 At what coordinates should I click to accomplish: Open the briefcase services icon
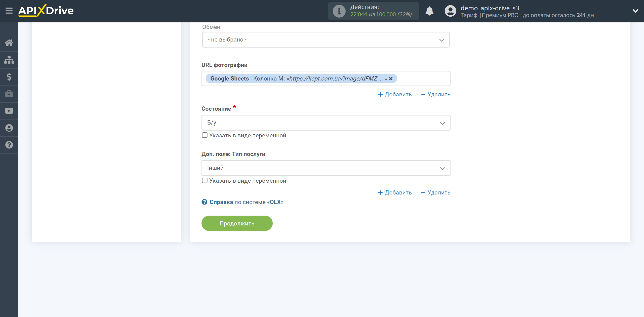[9, 94]
